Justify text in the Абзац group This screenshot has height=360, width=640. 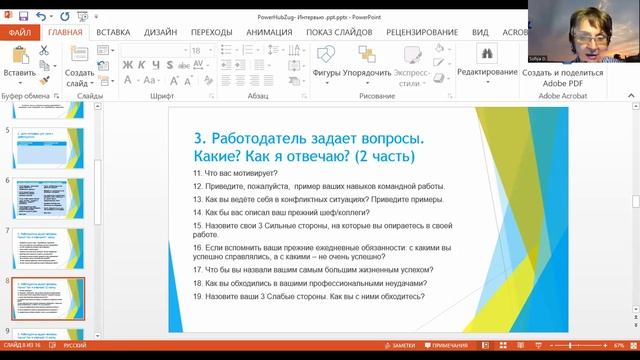coord(268,80)
